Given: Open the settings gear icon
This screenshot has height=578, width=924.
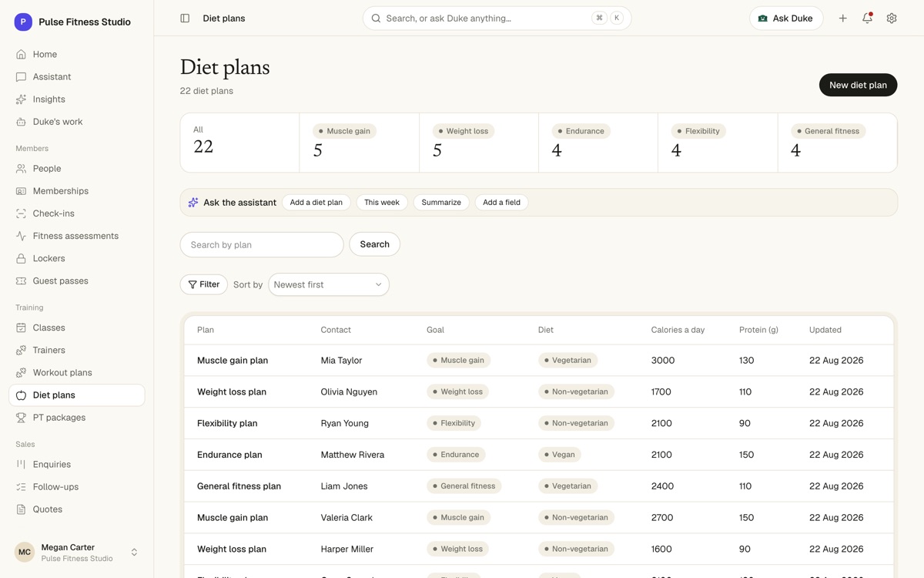Looking at the screenshot, I should [892, 18].
